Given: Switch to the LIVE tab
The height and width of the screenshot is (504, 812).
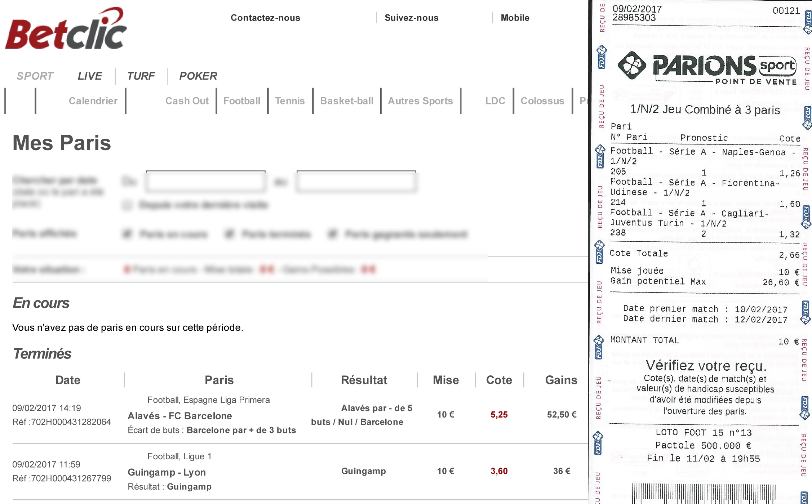Looking at the screenshot, I should (x=90, y=76).
